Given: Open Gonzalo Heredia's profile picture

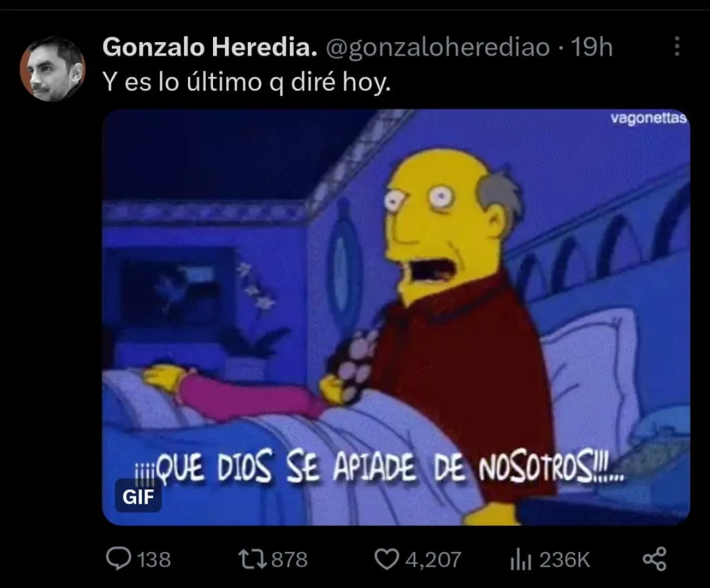Looking at the screenshot, I should pyautogui.click(x=53, y=69).
